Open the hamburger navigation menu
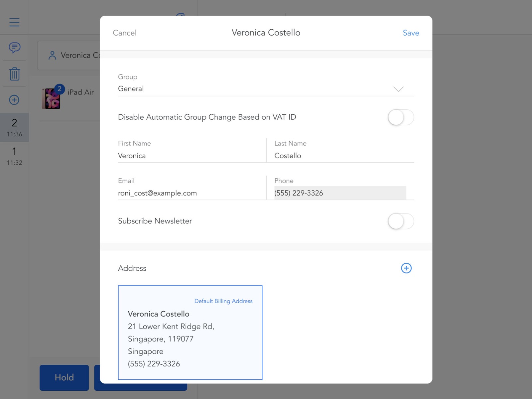This screenshot has width=532, height=399. point(14,22)
